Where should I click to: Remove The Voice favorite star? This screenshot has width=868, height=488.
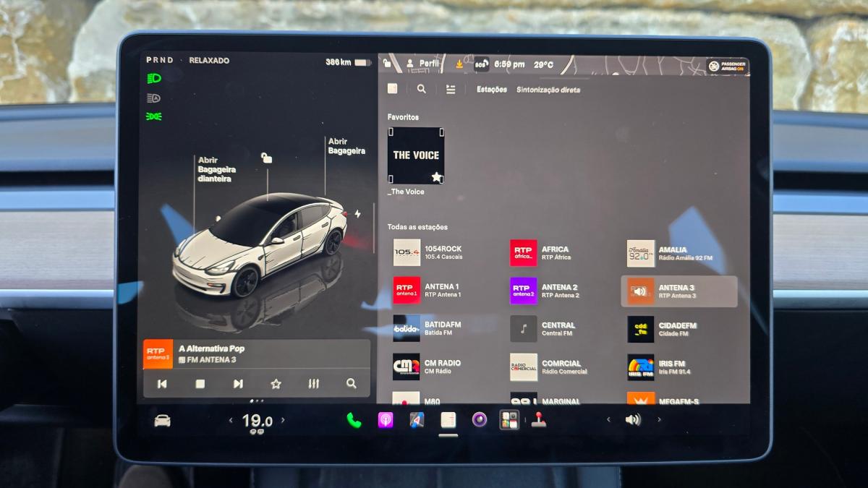[436, 176]
